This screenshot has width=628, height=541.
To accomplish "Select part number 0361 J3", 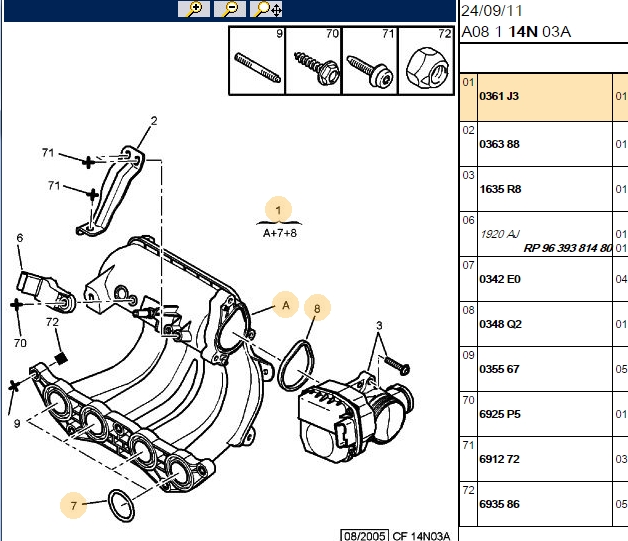I will pyautogui.click(x=499, y=96).
